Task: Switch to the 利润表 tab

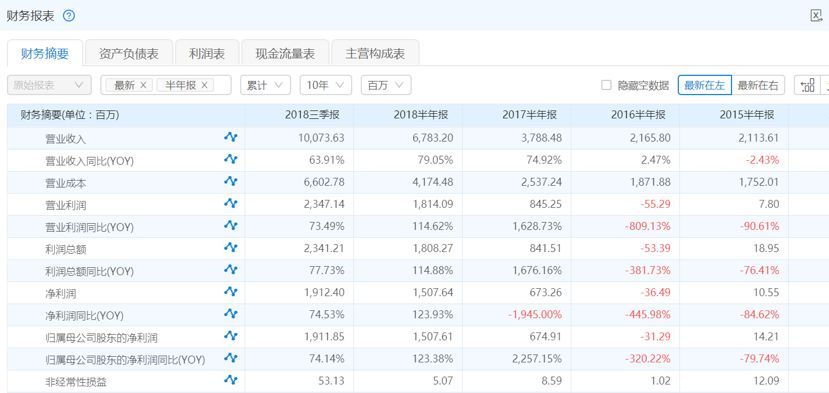Action: (x=207, y=53)
